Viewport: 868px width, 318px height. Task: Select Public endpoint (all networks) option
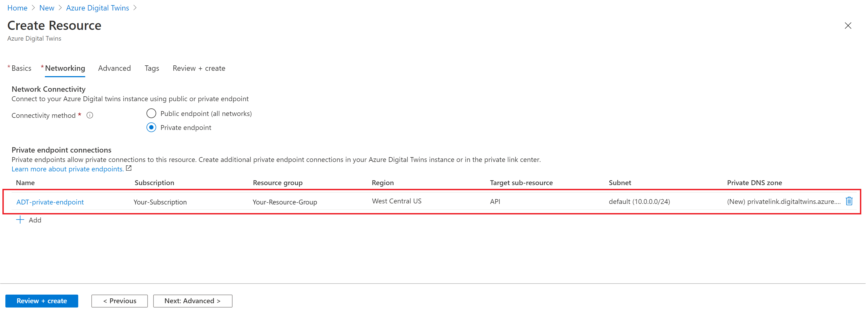coord(151,113)
